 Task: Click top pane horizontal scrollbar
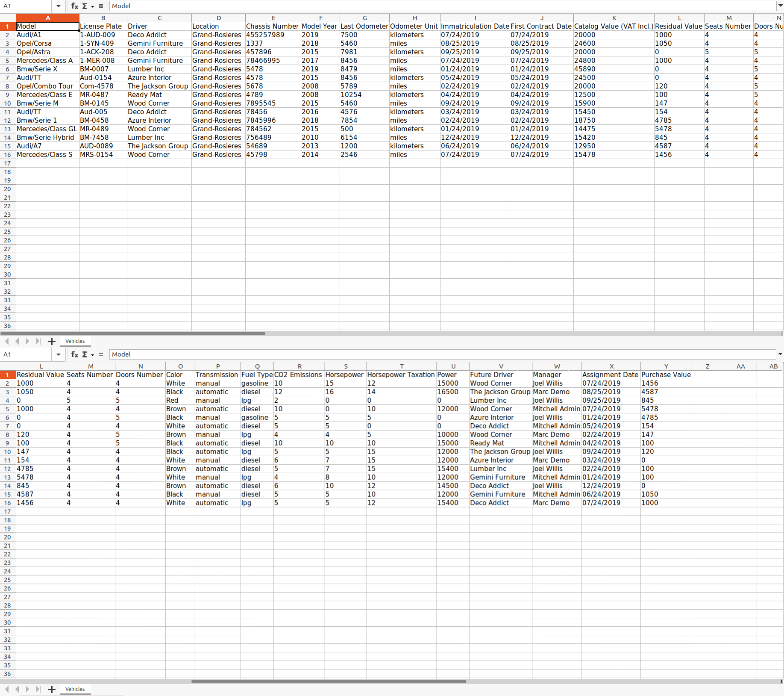click(132, 333)
